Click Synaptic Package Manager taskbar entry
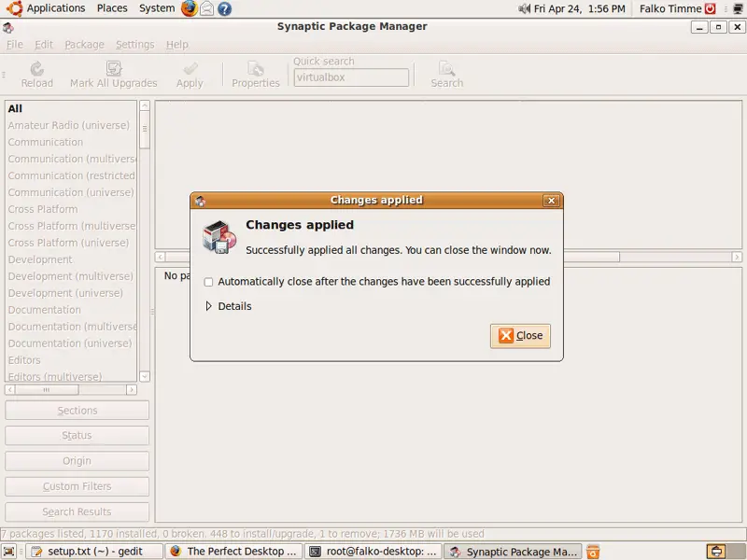 click(x=513, y=552)
